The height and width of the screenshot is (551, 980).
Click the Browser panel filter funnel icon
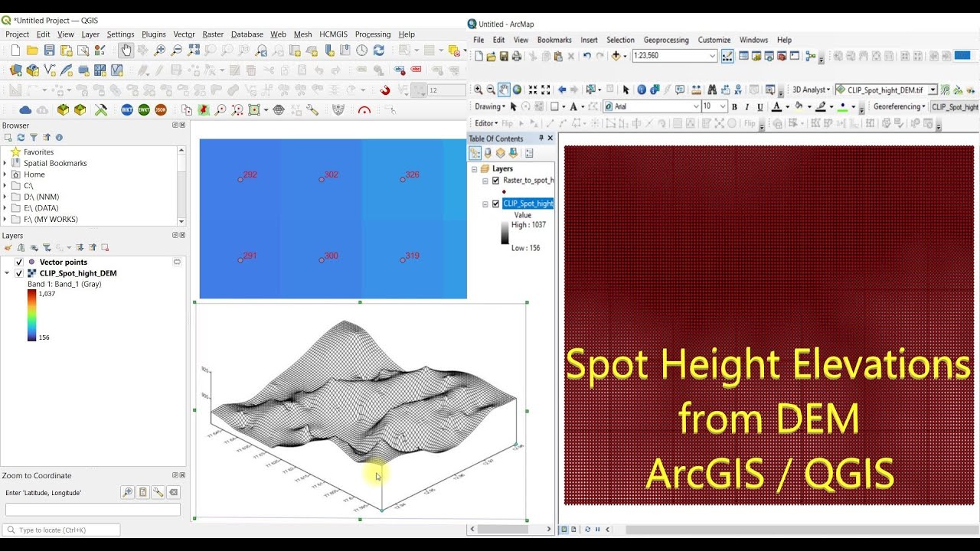point(33,138)
